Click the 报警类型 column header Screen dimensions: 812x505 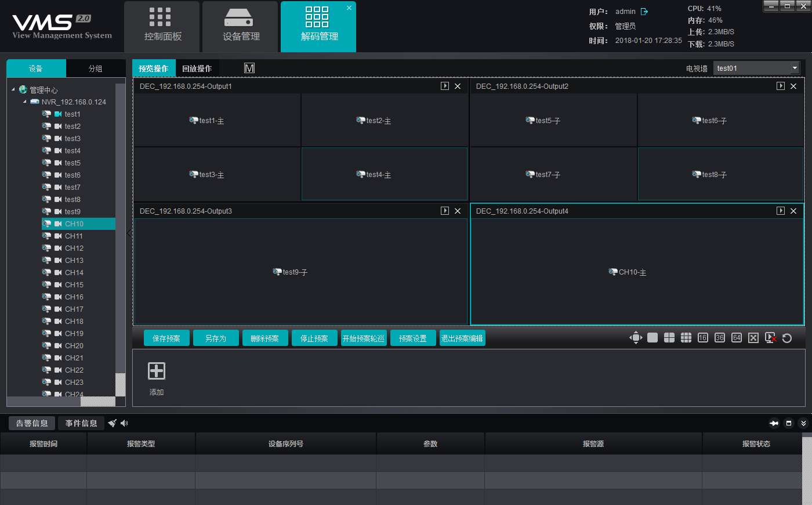141,443
